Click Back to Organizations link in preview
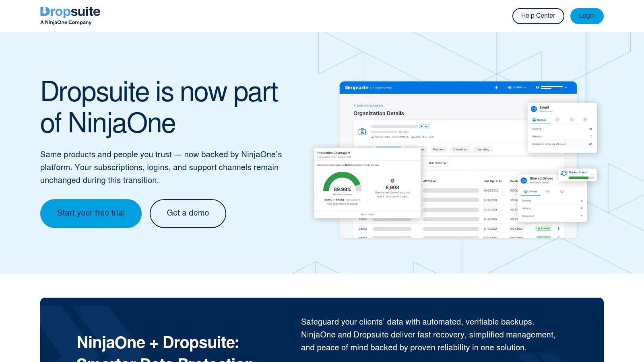This screenshot has width=644, height=362. (369, 105)
